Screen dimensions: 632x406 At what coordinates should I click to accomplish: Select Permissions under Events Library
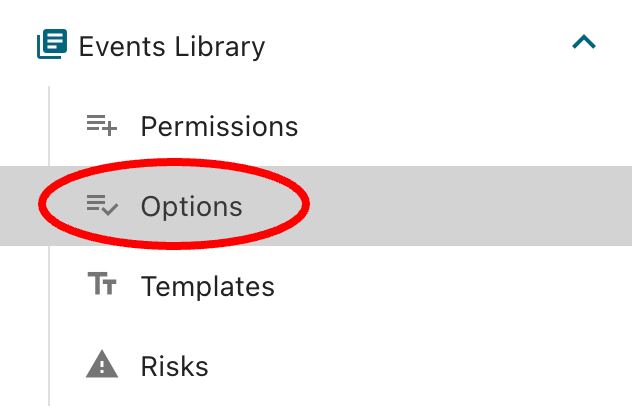coord(219,127)
